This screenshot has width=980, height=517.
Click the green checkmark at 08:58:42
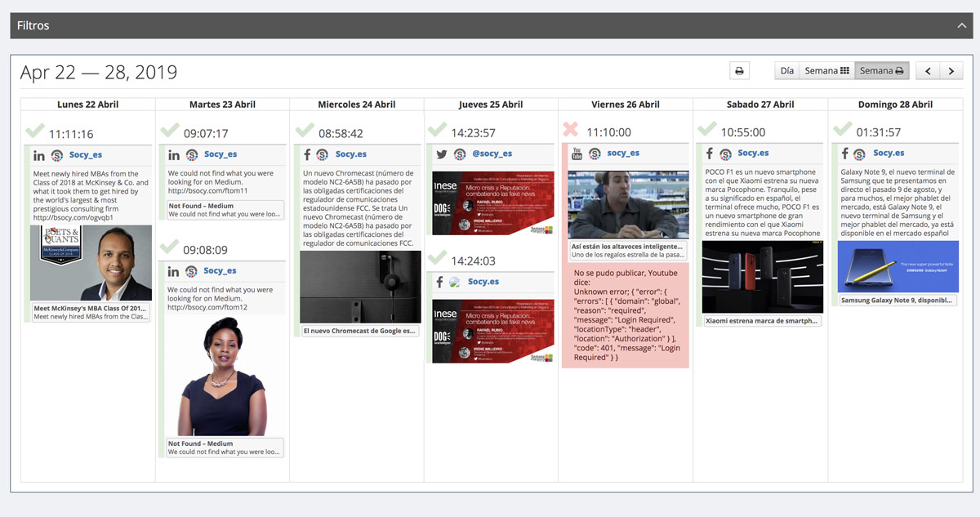click(x=305, y=130)
